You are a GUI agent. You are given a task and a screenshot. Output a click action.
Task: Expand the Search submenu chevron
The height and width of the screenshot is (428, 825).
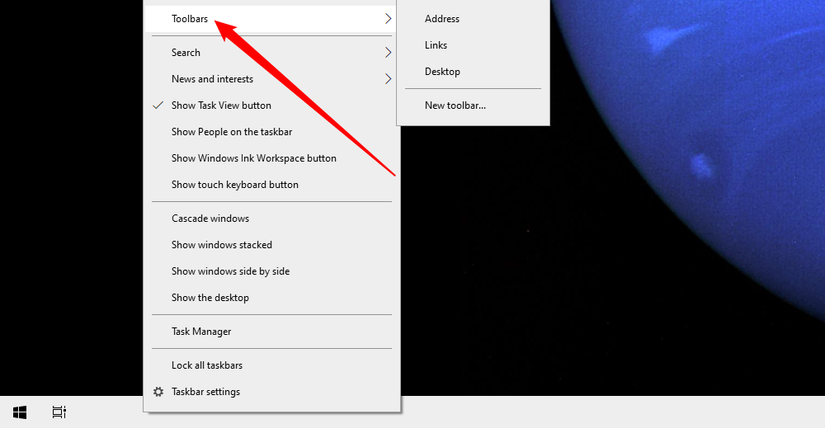point(388,53)
